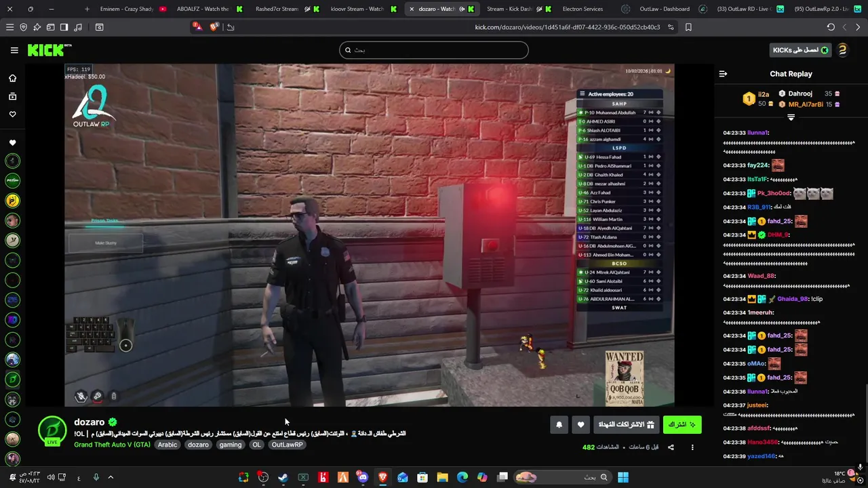Click the OutLawRP tag
Viewport: 868px width, 488px height.
[287, 445]
